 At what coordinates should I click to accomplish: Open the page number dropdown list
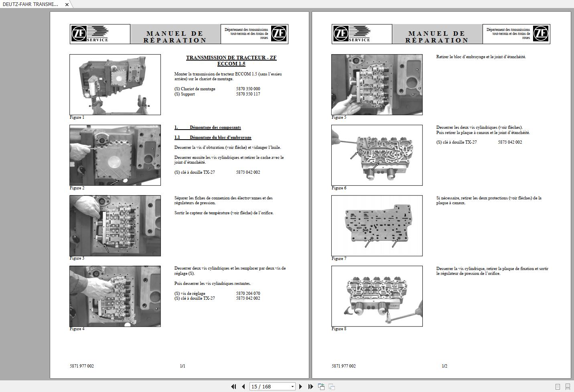292,386
